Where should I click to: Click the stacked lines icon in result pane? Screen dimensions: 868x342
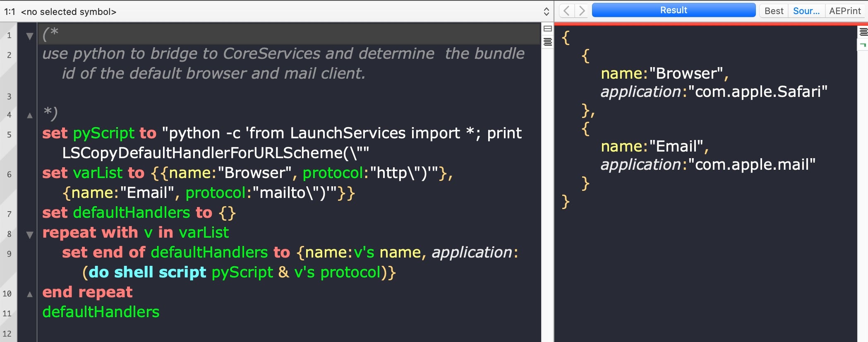pos(863,32)
